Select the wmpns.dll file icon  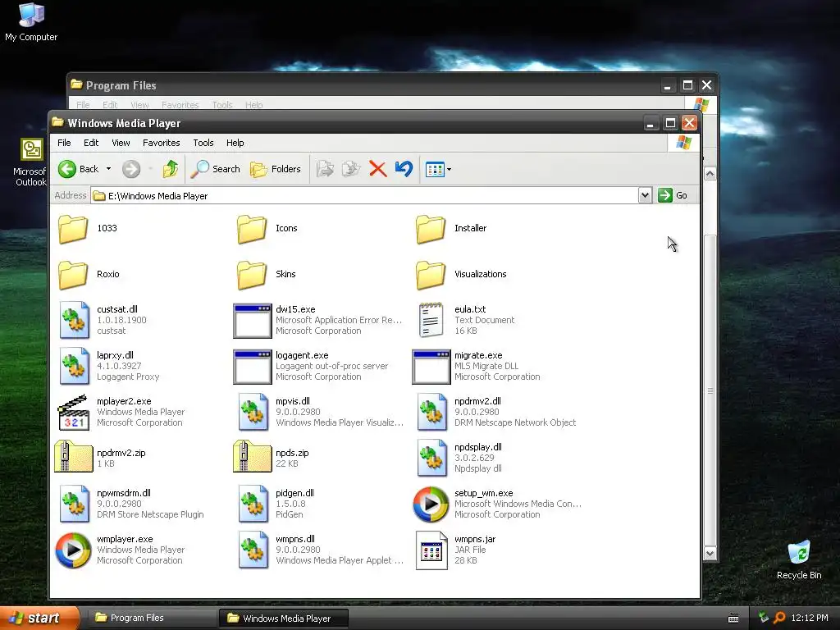coord(253,550)
